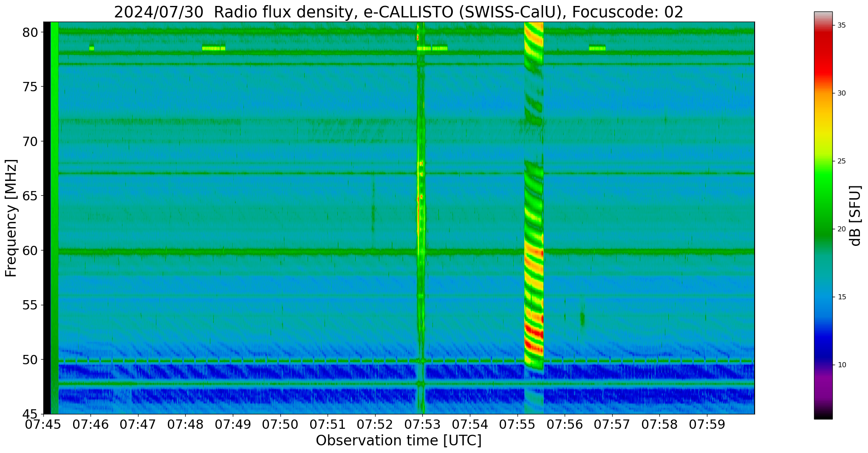
Task: Click the 07:52 time tick label
Action: click(x=375, y=425)
